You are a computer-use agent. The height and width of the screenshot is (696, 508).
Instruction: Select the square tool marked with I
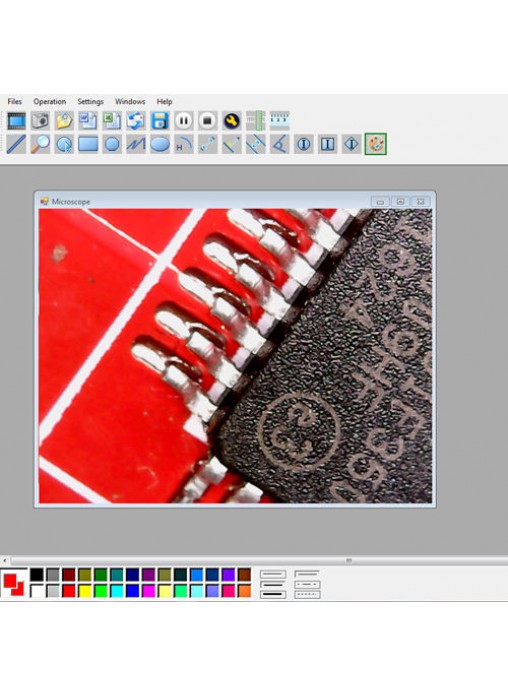pos(328,144)
